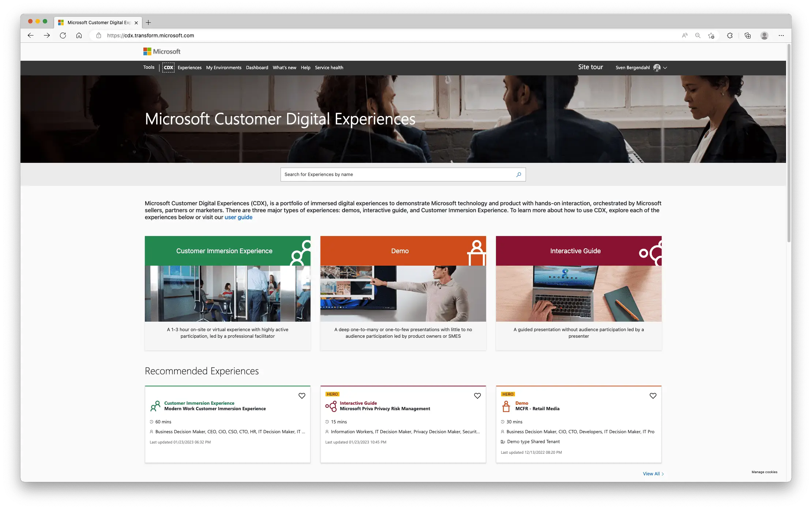Open the browser Settings and more menu
The width and height of the screenshot is (812, 509).
coord(781,35)
